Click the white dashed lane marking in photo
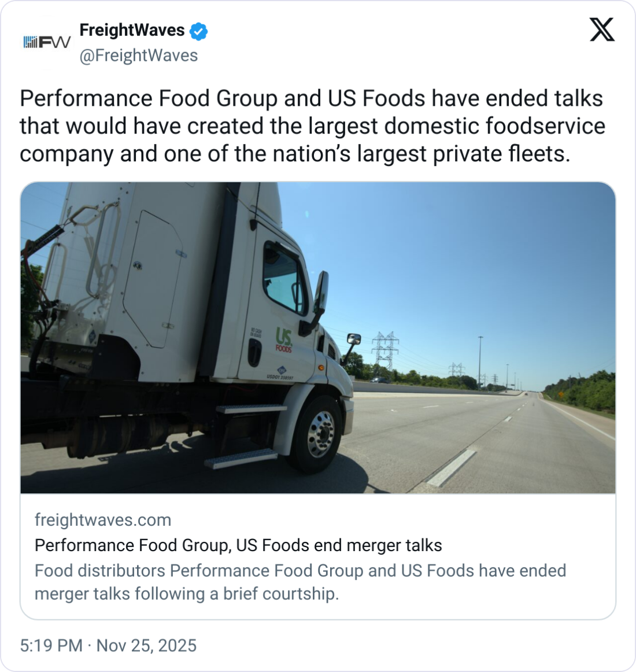The image size is (636, 672). click(452, 468)
